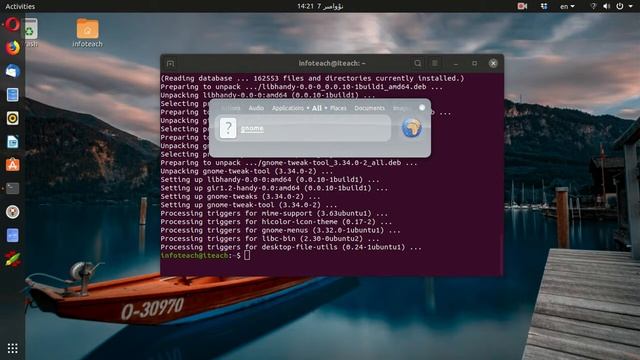640x360 pixels.
Task: Click 'Processing triggers for desktop-file-utils' line
Action: click(291, 247)
